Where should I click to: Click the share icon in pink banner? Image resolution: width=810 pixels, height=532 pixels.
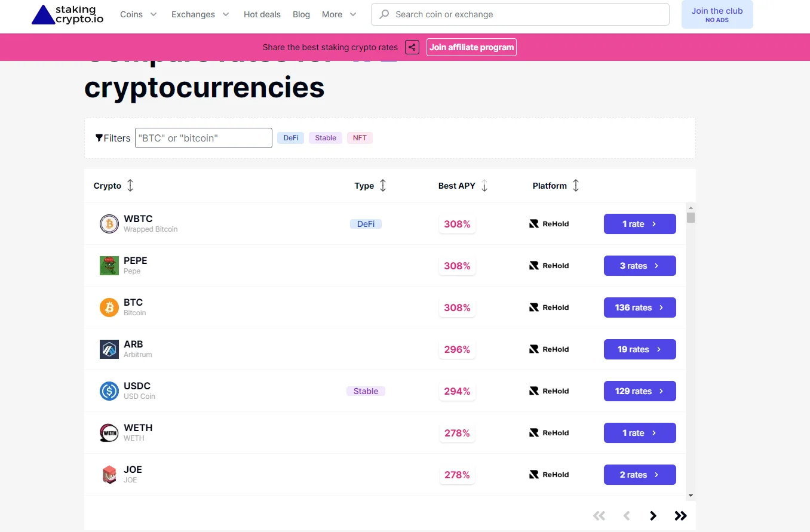coord(412,47)
